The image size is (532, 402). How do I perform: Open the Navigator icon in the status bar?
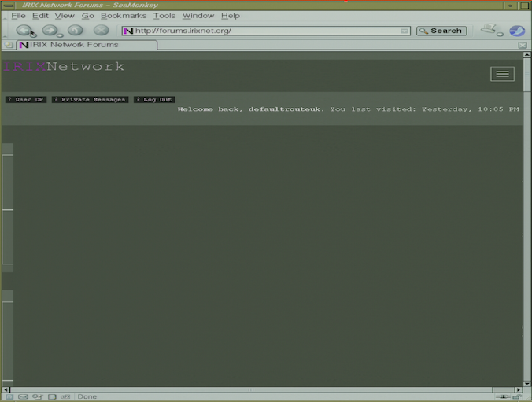[x=9, y=396]
